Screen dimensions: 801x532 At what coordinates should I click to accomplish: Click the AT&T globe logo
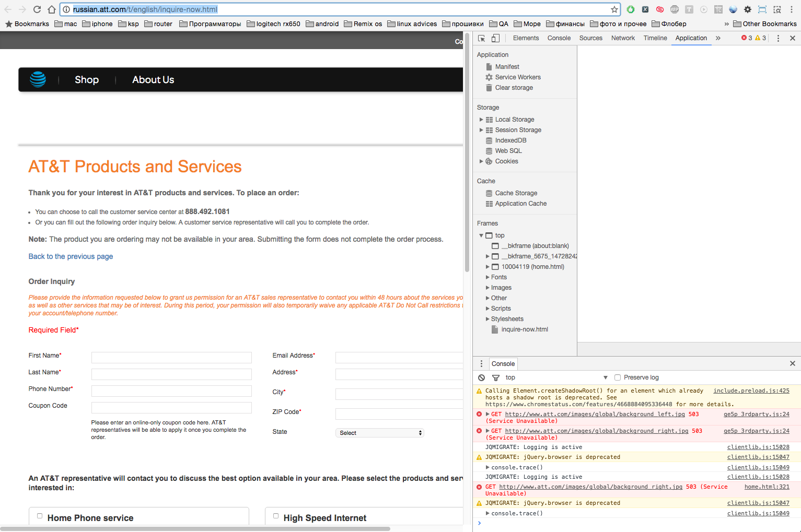38,79
